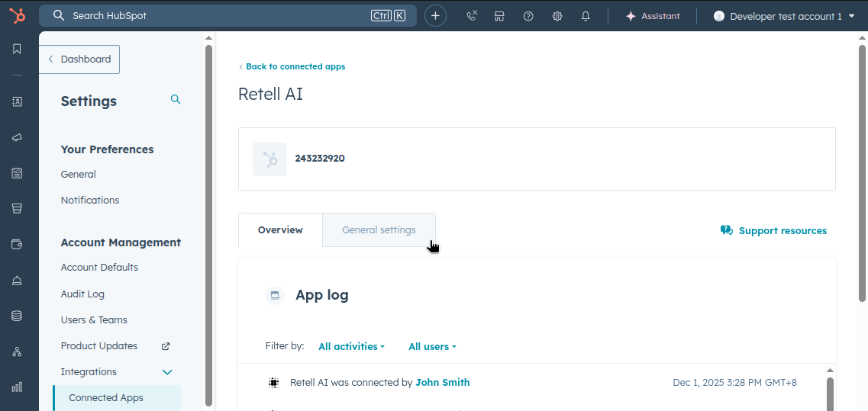Viewport: 868px width, 411px height.
Task: Open Automation workflow icon in left rail
Action: click(17, 352)
